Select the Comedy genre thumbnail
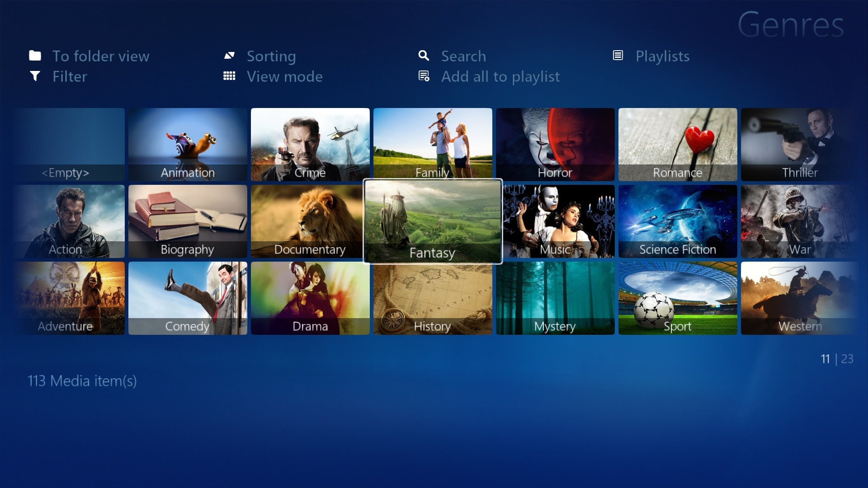 [x=188, y=298]
